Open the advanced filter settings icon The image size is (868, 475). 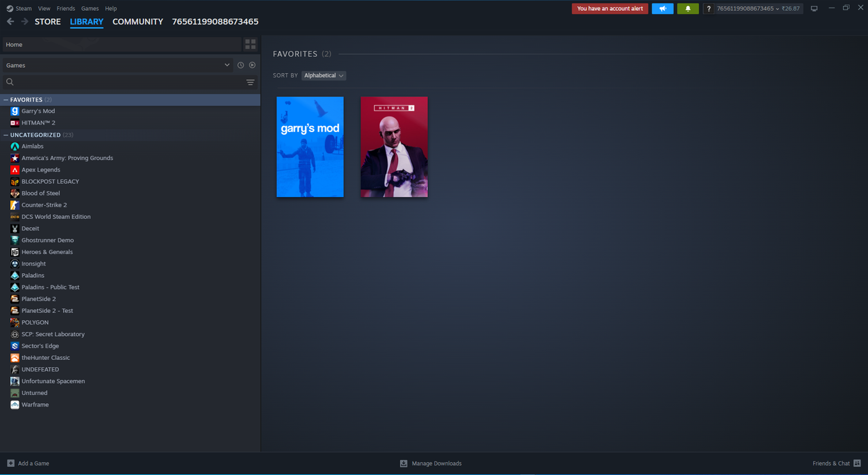[x=250, y=82]
